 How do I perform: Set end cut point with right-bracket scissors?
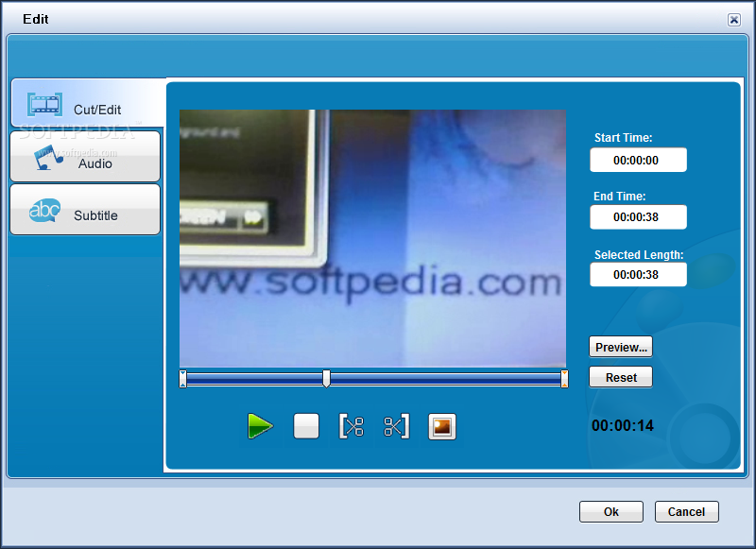coord(396,426)
